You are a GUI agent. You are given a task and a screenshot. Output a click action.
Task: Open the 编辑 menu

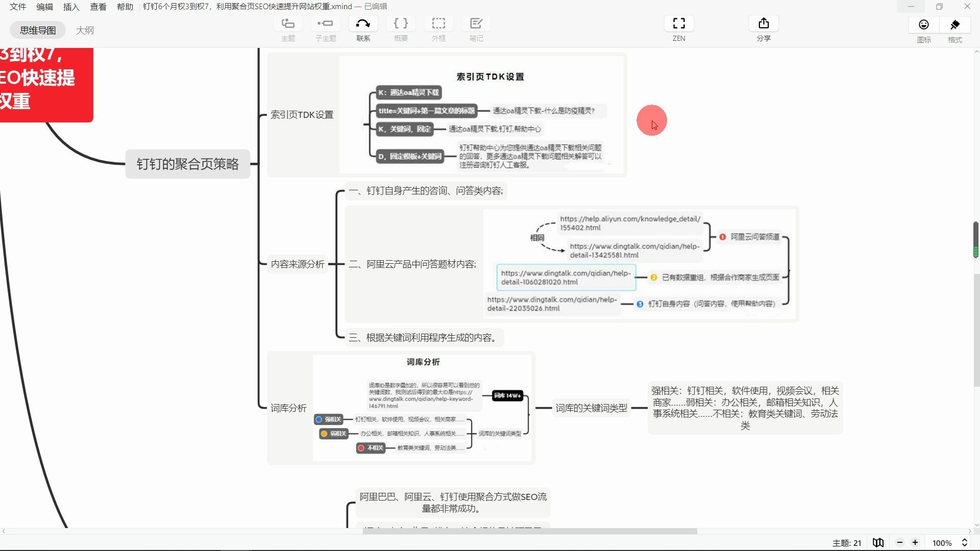pyautogui.click(x=45, y=7)
